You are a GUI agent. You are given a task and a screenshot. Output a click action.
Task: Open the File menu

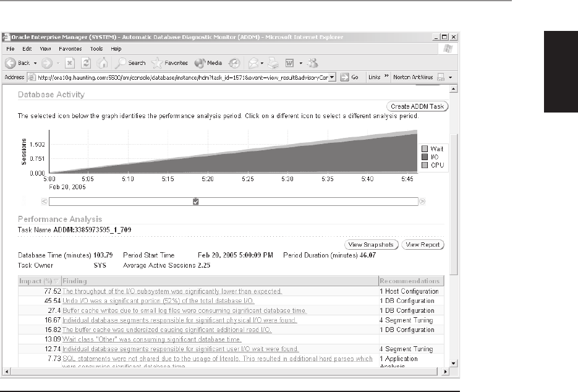(11, 49)
